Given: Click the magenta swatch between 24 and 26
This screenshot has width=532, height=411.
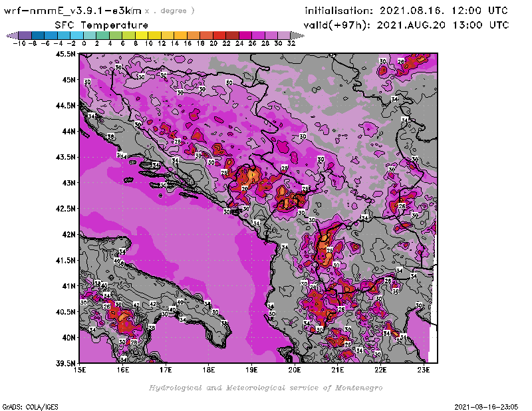Looking at the screenshot, I should point(245,35).
